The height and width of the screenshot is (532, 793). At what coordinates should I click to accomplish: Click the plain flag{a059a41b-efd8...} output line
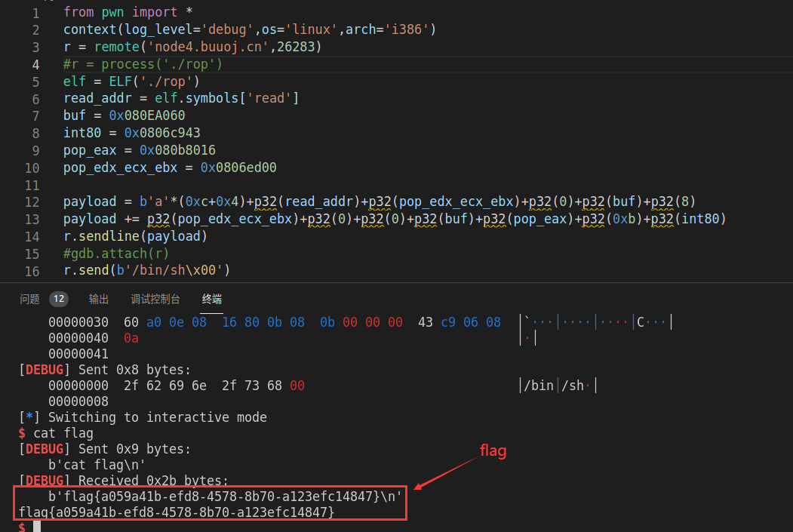[177, 512]
